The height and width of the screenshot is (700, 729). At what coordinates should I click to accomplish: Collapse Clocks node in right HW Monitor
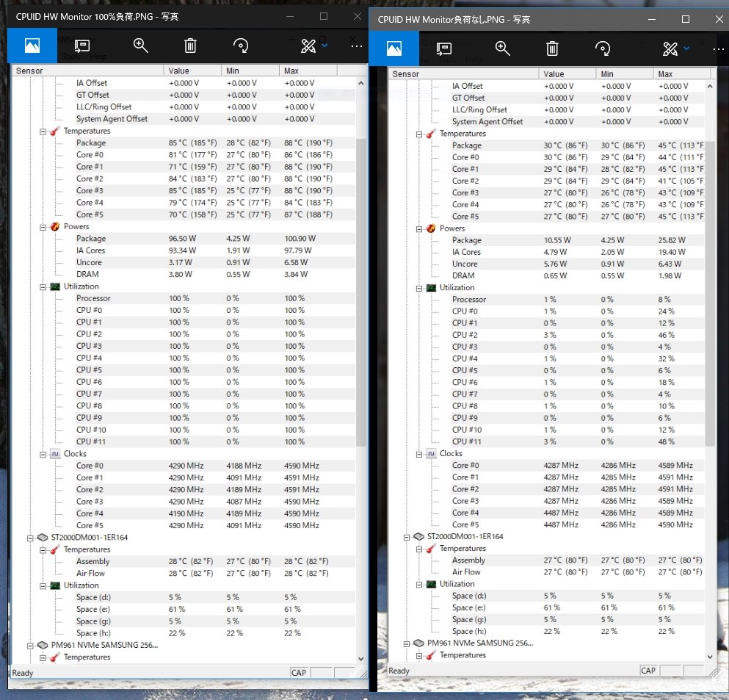[x=419, y=455]
